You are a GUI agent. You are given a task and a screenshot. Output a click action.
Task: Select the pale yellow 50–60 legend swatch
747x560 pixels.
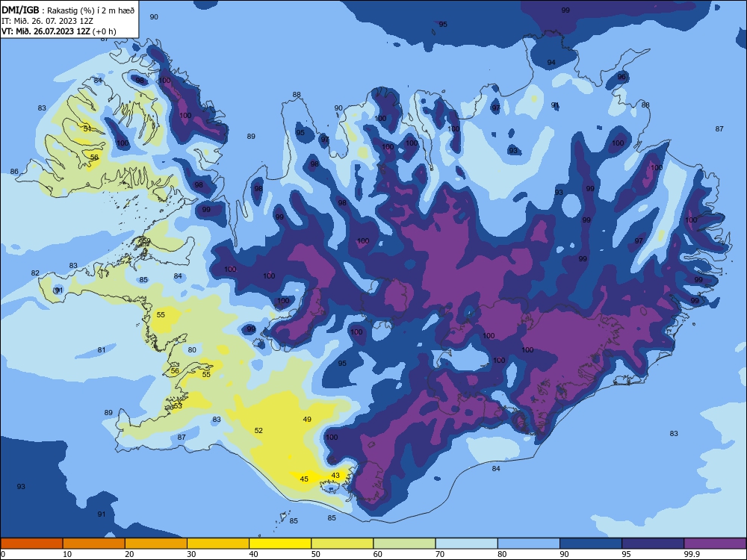pos(342,544)
